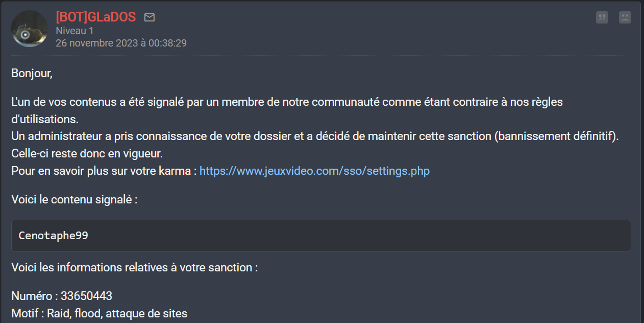Click the Bonjour greeting line
This screenshot has width=644, height=323.
tap(32, 73)
